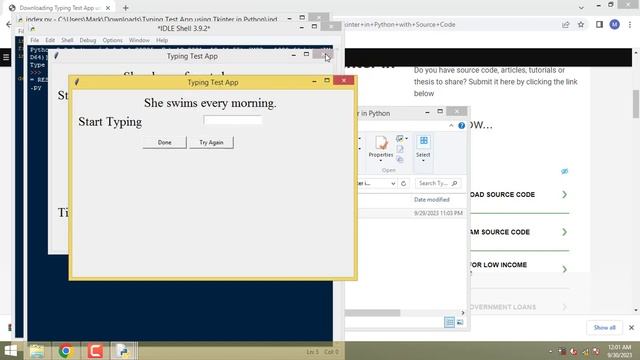Open Chrome three-dot menu
The width and height of the screenshot is (640, 360).
pyautogui.click(x=630, y=24)
